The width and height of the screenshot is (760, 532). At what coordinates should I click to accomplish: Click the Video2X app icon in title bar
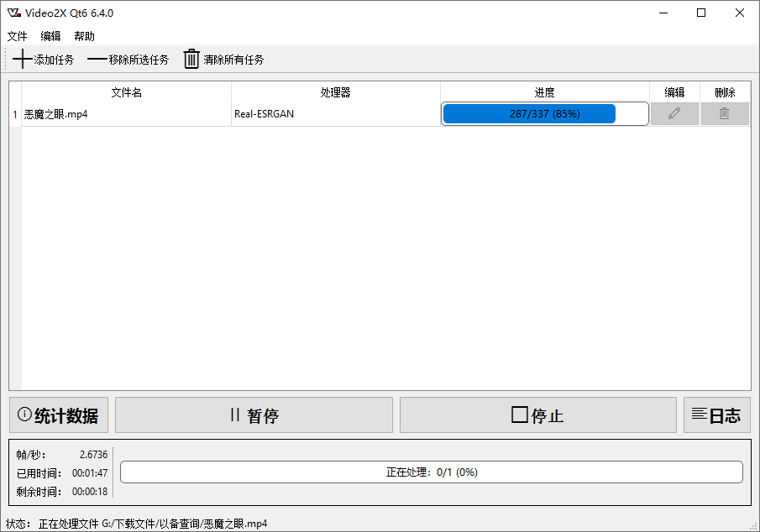click(x=13, y=13)
